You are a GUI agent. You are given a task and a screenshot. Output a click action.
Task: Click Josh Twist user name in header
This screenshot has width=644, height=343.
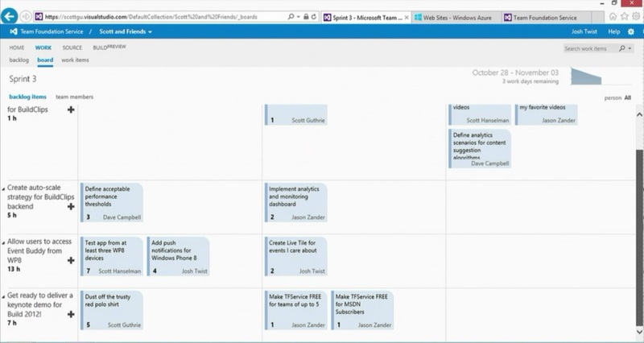(x=584, y=31)
